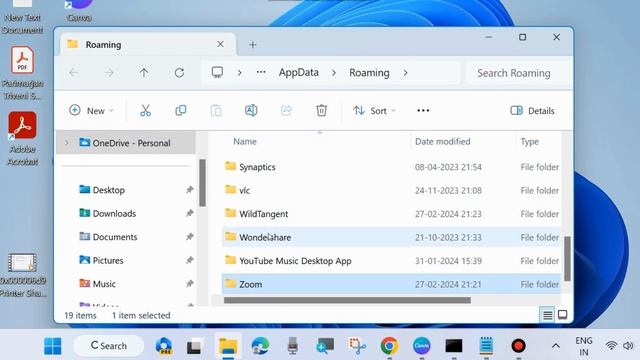Open the Parimarjan Triveni PDF desktop file
The width and height of the screenshot is (640, 360).
coord(22,73)
